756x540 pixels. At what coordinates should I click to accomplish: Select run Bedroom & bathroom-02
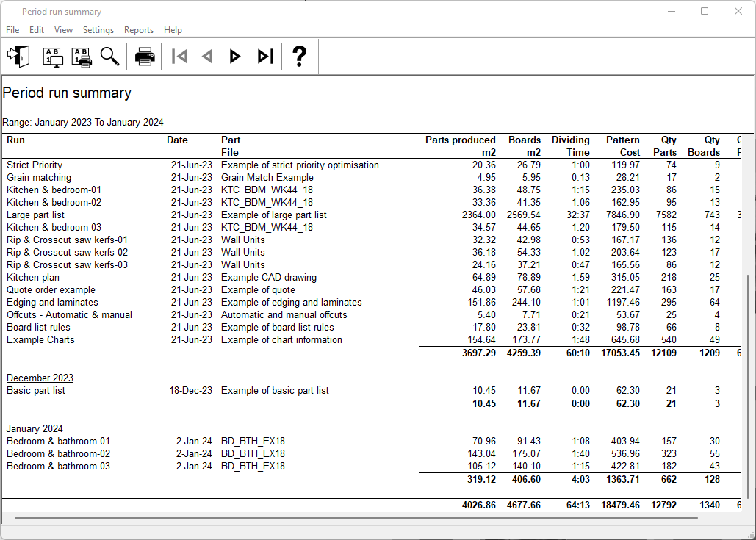point(58,454)
